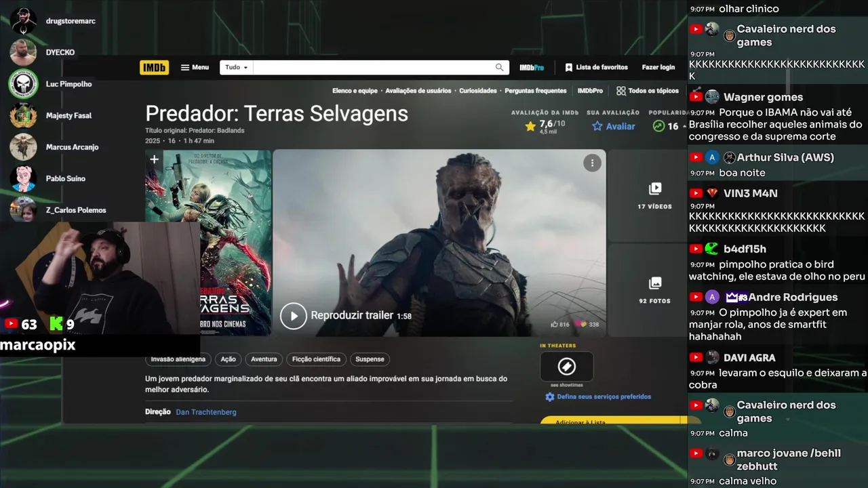Click Avaliar to rate the movie
The width and height of the screenshot is (868, 488).
pyautogui.click(x=614, y=126)
